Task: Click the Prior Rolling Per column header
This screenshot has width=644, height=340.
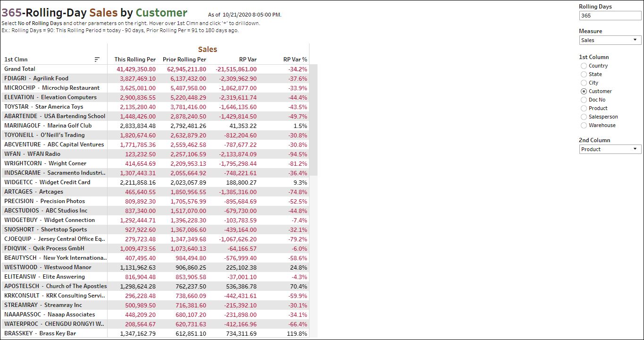Action: tap(184, 59)
